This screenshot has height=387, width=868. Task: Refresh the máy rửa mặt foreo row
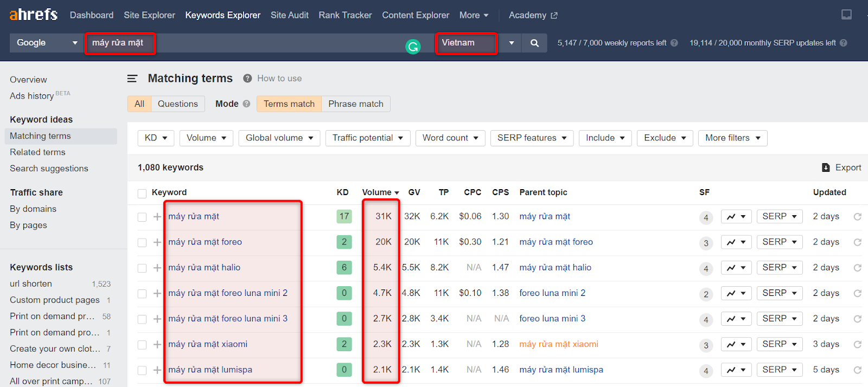point(858,242)
